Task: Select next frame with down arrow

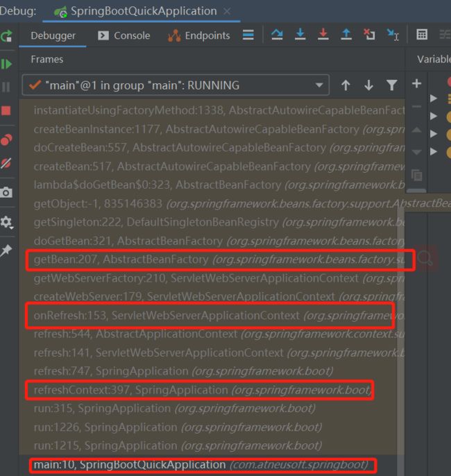Action: pos(368,85)
